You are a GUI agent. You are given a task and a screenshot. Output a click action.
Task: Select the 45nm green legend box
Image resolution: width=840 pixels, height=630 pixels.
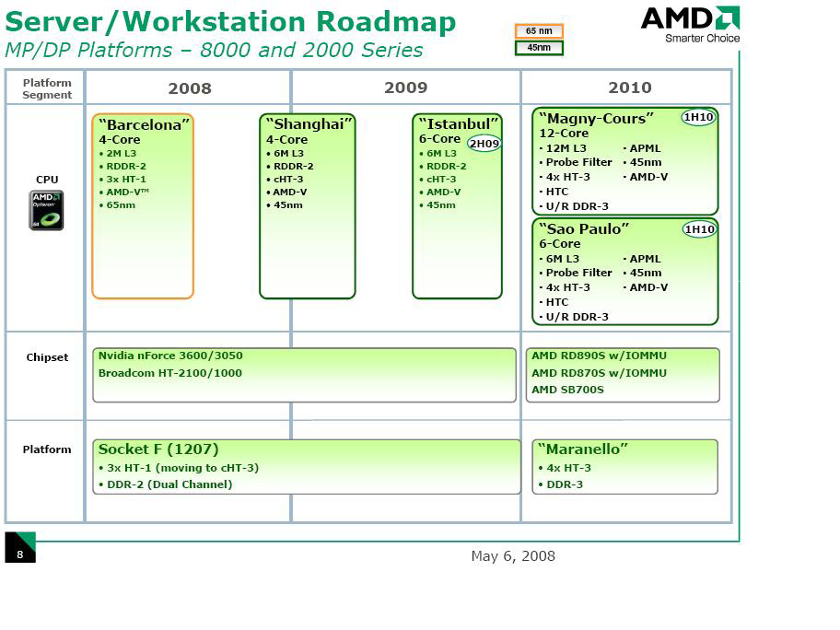click(x=539, y=48)
